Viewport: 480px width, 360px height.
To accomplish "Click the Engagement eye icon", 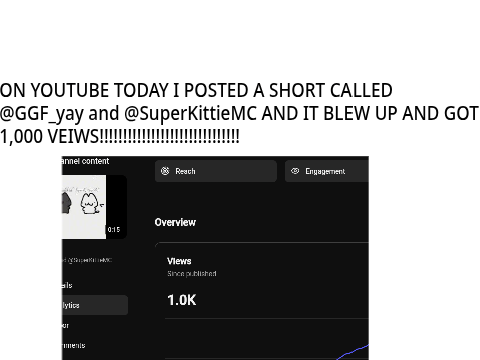I will pyautogui.click(x=295, y=171).
